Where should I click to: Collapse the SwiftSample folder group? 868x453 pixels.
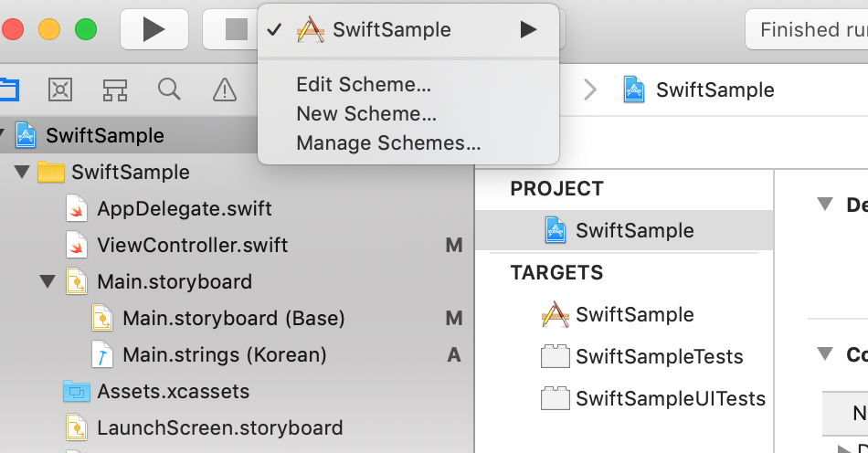22,172
